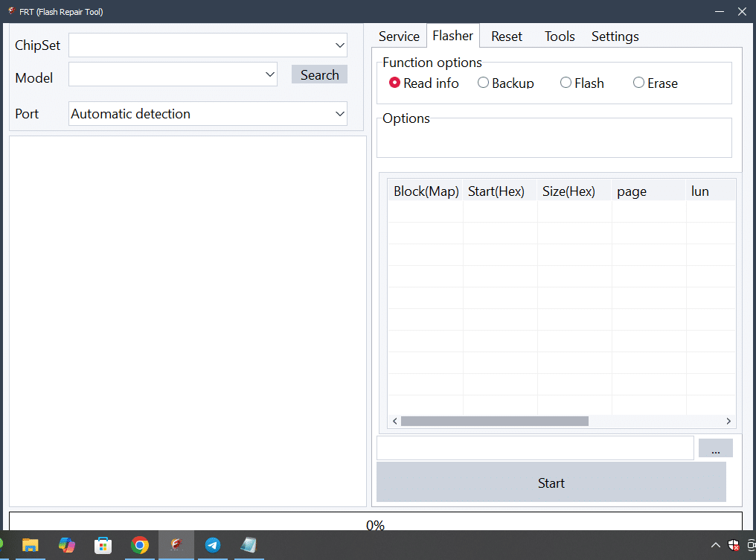
Task: Open Windows Security from the system tray
Action: point(733,545)
